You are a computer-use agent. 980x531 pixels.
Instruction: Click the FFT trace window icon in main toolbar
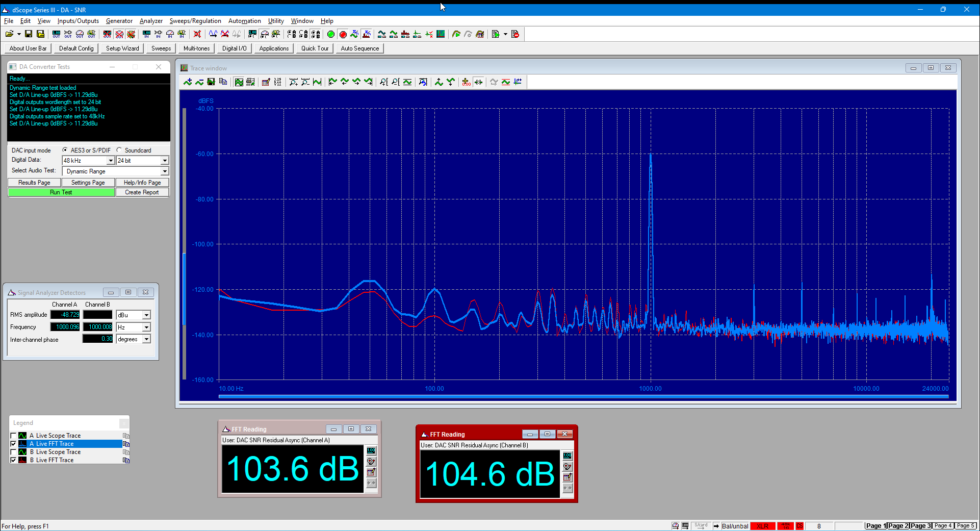coord(441,34)
